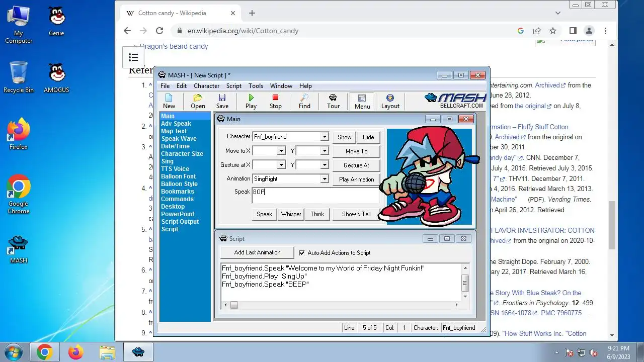Click Chrome back arrow

127,31
